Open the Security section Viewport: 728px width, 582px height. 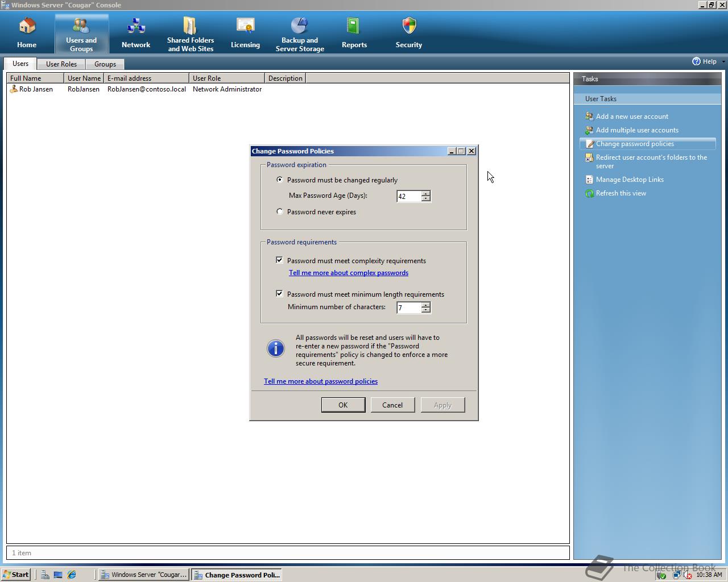pyautogui.click(x=409, y=33)
